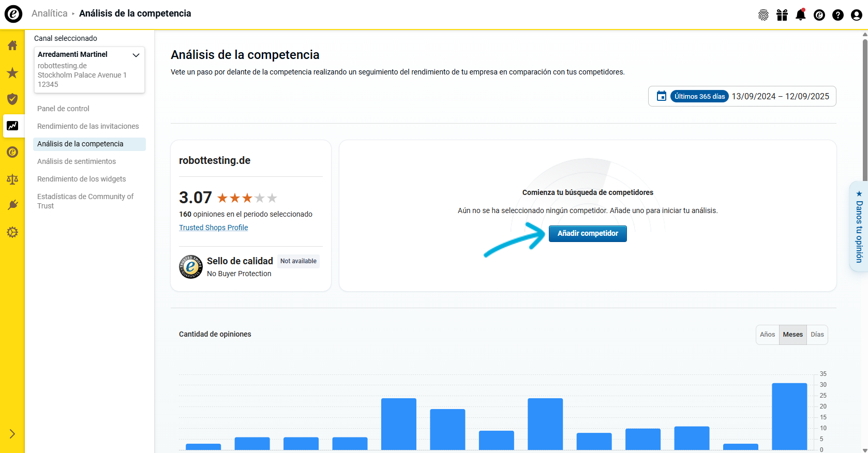The image size is (868, 453).
Task: Open the user account profile icon
Action: pyautogui.click(x=856, y=15)
